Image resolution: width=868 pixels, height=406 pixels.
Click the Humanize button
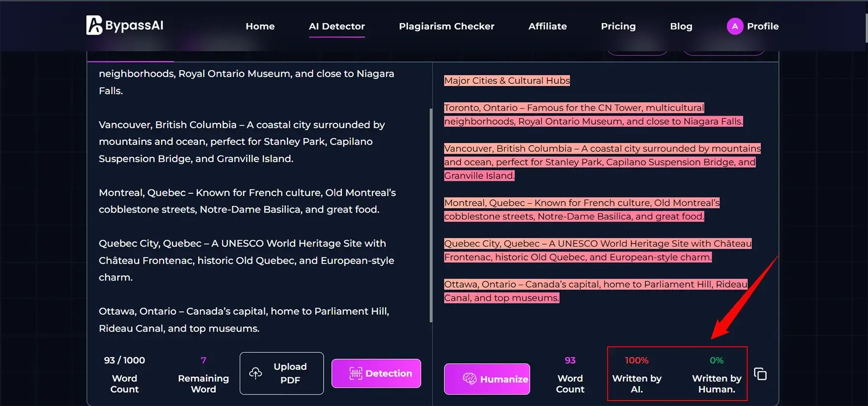click(487, 379)
